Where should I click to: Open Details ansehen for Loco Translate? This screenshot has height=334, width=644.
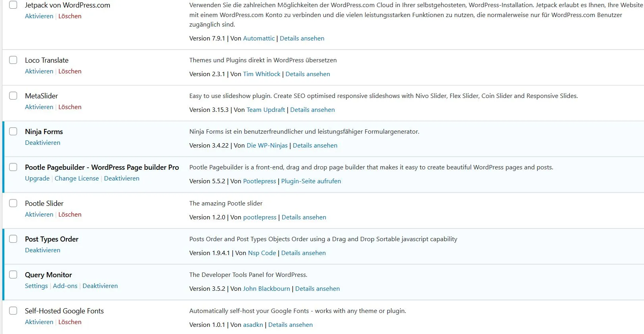click(308, 74)
